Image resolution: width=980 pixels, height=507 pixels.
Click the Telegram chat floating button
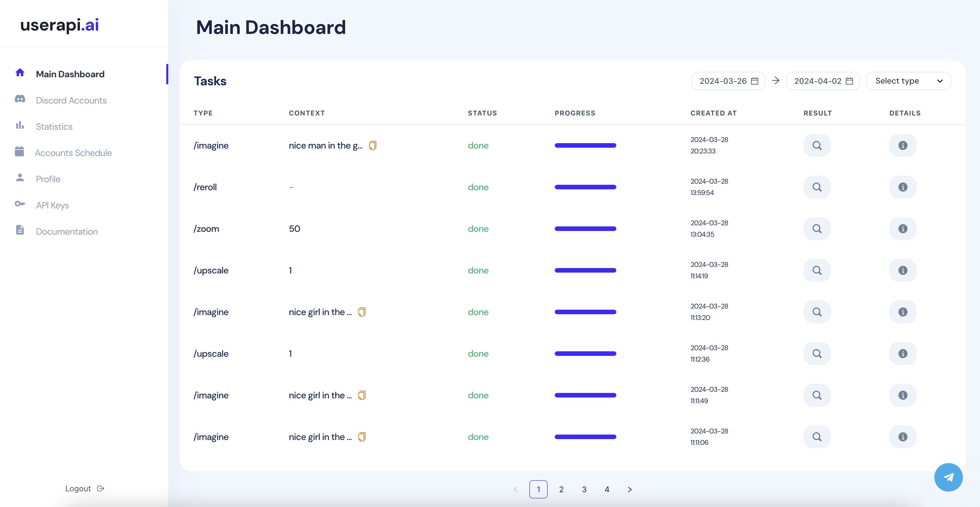(948, 477)
